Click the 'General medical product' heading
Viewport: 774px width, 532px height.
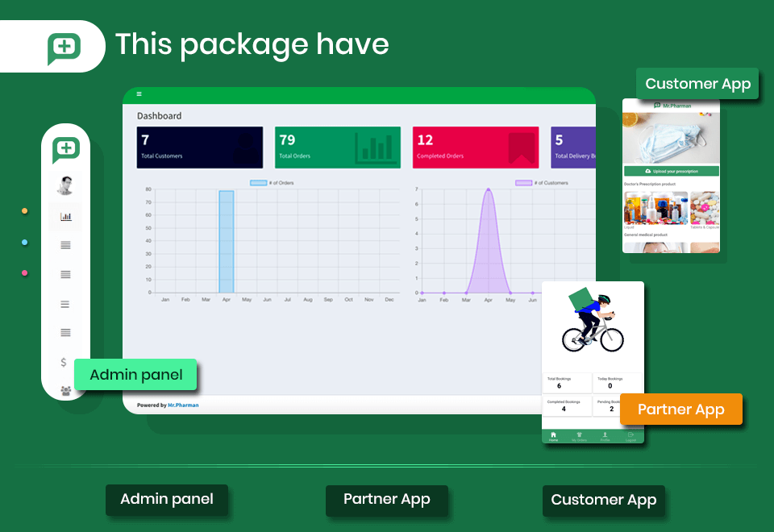pyautogui.click(x=646, y=235)
